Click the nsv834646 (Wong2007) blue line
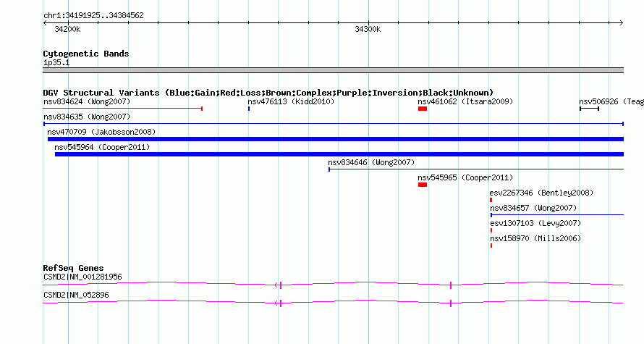The height and width of the screenshot is (344, 644). [476, 169]
